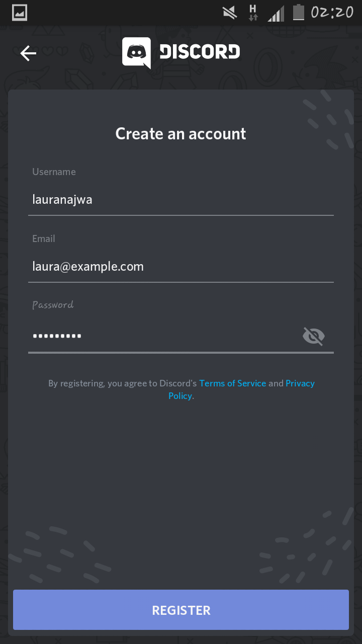Focus the Email field laura@example.com
The height and width of the screenshot is (644, 362).
pos(181,267)
